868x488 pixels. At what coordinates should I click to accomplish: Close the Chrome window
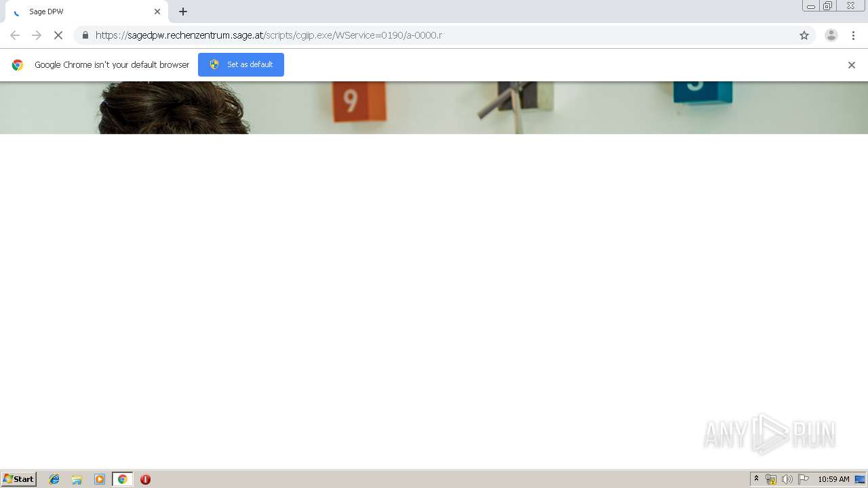[850, 6]
